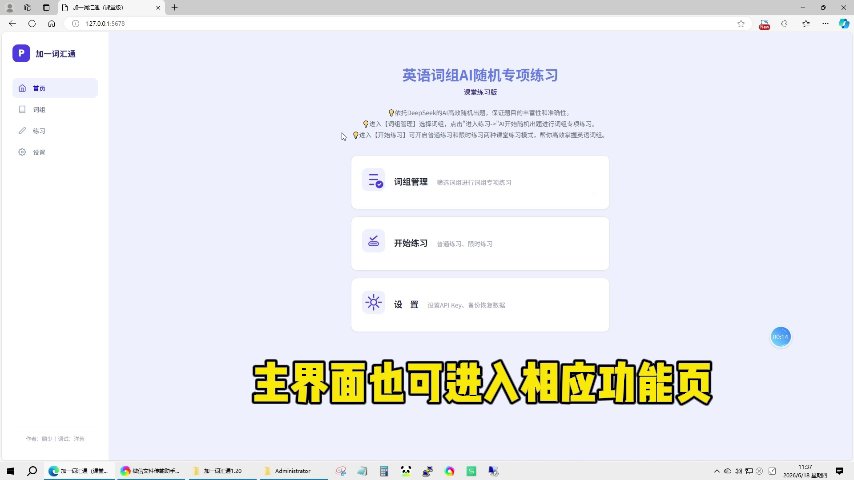This screenshot has width=854, height=480.
Task: Switch to the Administrator folder taskbar window
Action: pyautogui.click(x=292, y=471)
